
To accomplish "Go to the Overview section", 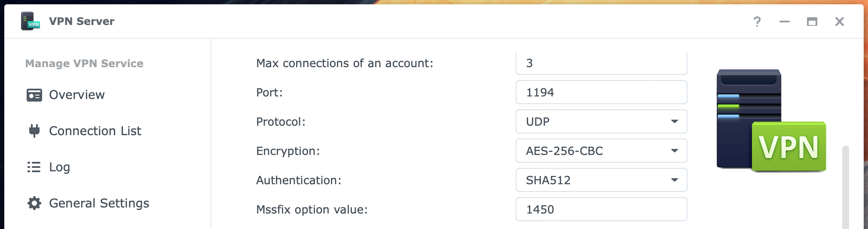I will 76,95.
